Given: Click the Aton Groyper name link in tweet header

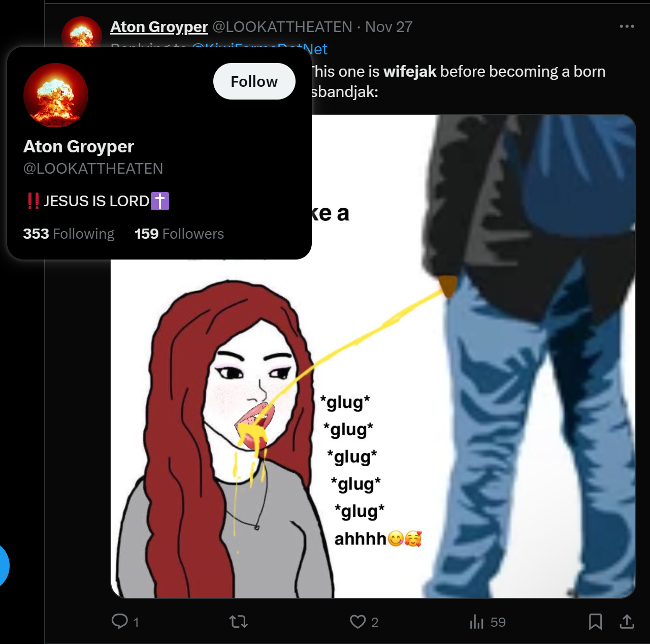Looking at the screenshot, I should point(159,26).
